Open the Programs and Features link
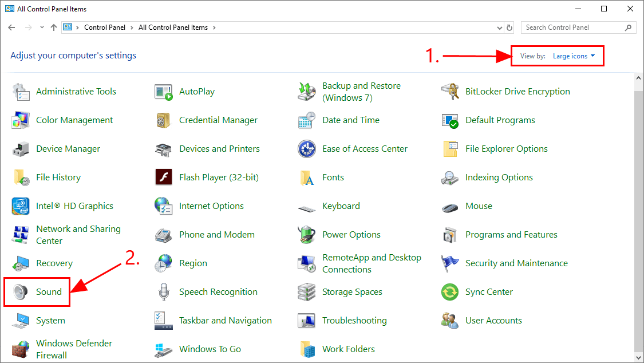This screenshot has width=644, height=363. [x=511, y=235]
